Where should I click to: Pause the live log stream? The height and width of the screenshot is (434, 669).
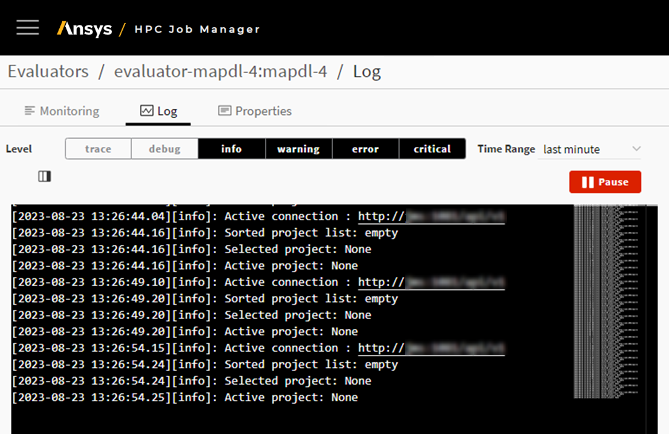pos(605,182)
